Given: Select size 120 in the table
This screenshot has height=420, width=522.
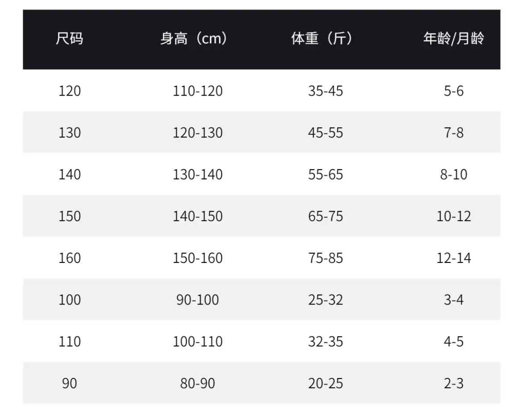Looking at the screenshot, I should tap(70, 91).
